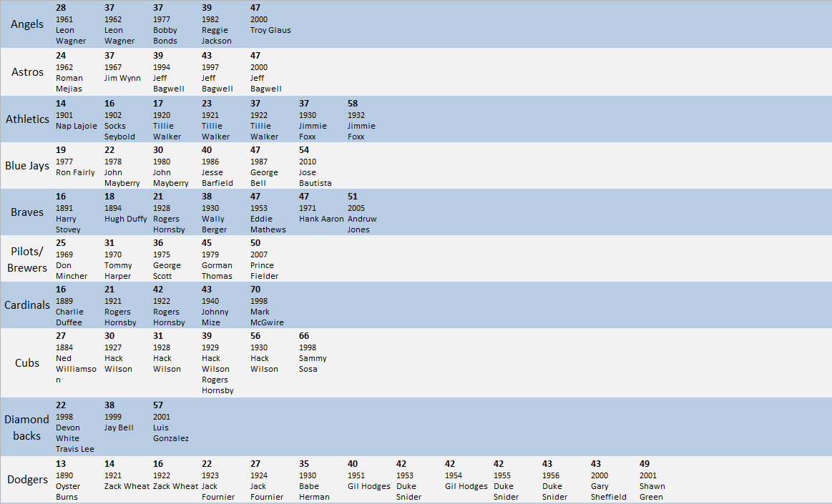Screen dimensions: 832x504
Task: Select the 1920 Tillie Walker cell
Action: pyautogui.click(x=167, y=120)
